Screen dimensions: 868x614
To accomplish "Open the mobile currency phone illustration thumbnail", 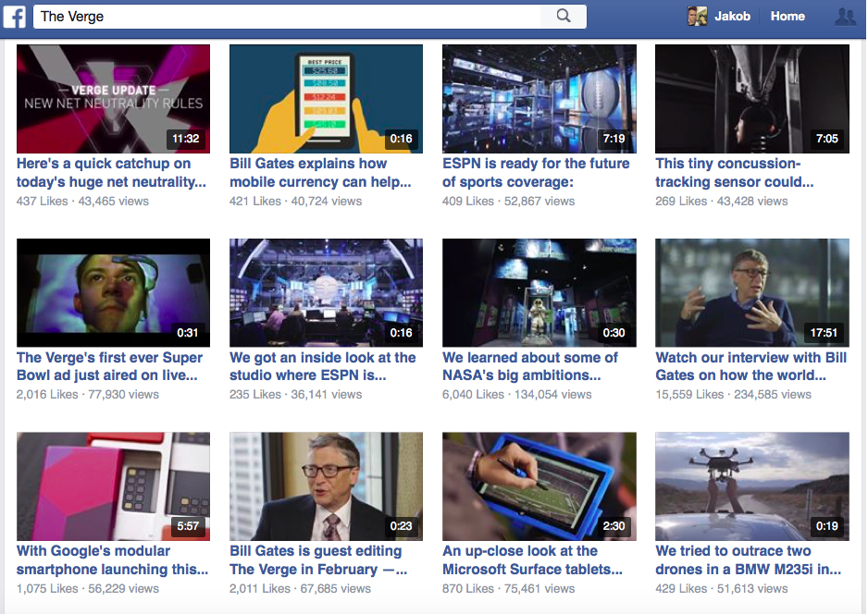I will (326, 99).
